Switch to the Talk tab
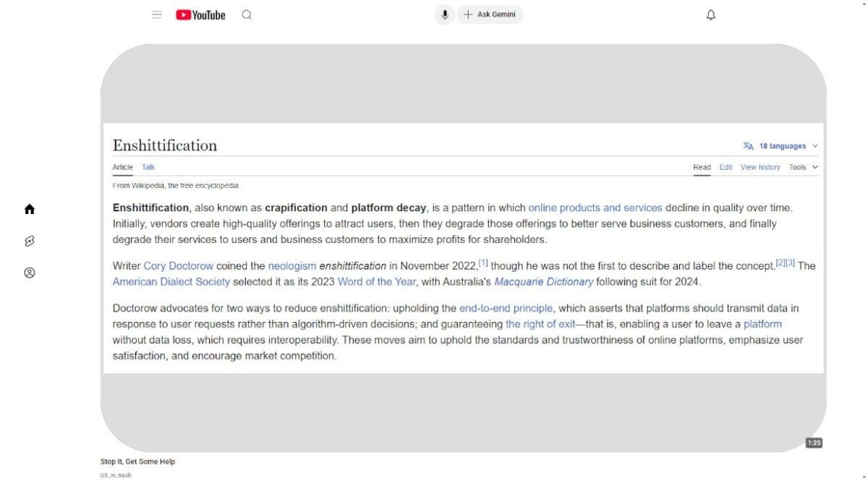 [148, 167]
